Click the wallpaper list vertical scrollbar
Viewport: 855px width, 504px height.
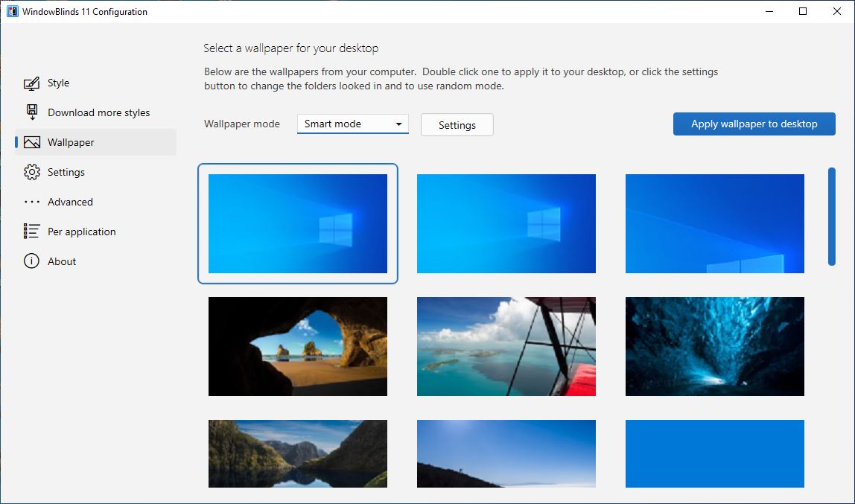click(x=832, y=217)
